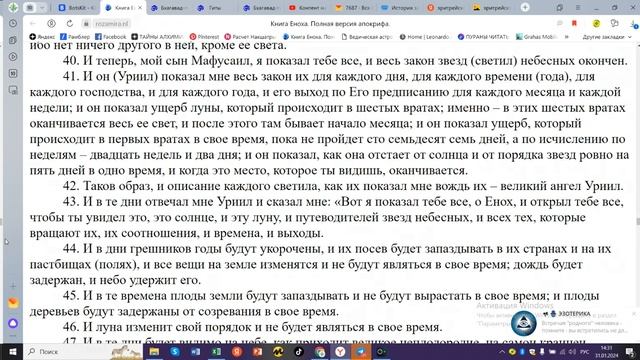Open a new tab with plus button
This screenshot has width=640, height=360.
click(525, 7)
